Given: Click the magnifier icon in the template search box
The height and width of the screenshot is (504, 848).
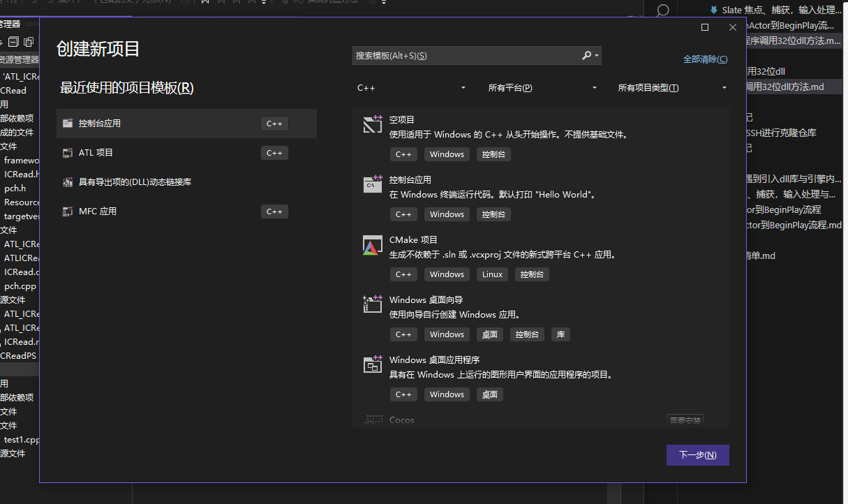Looking at the screenshot, I should (587, 55).
